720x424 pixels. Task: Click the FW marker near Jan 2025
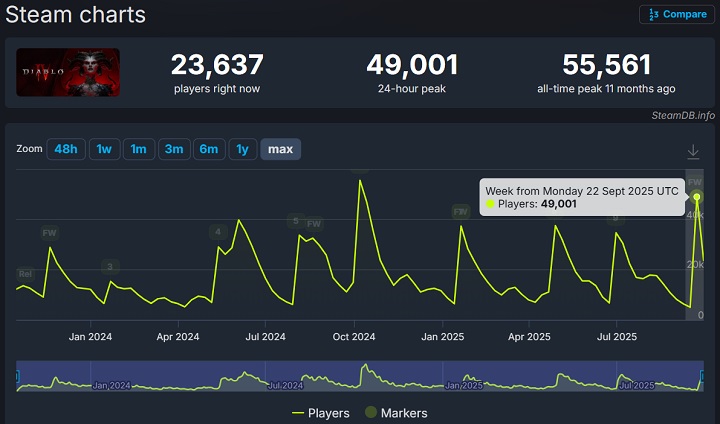[461, 212]
